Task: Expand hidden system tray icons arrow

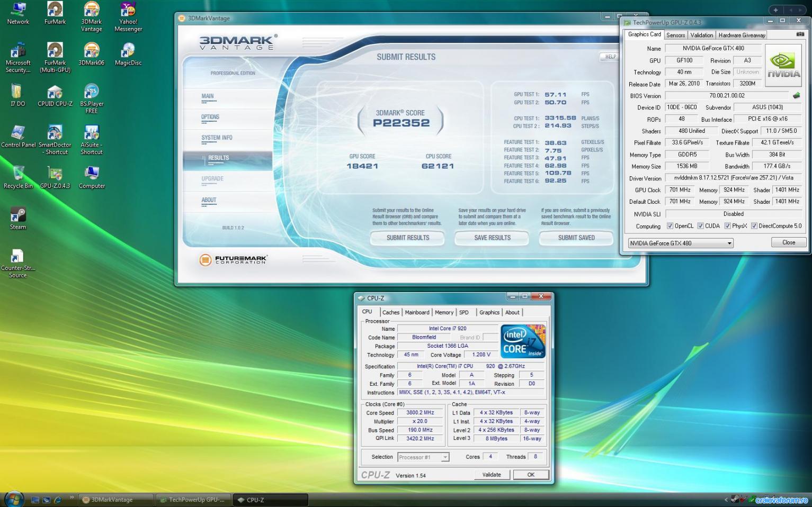Action: pos(726,500)
